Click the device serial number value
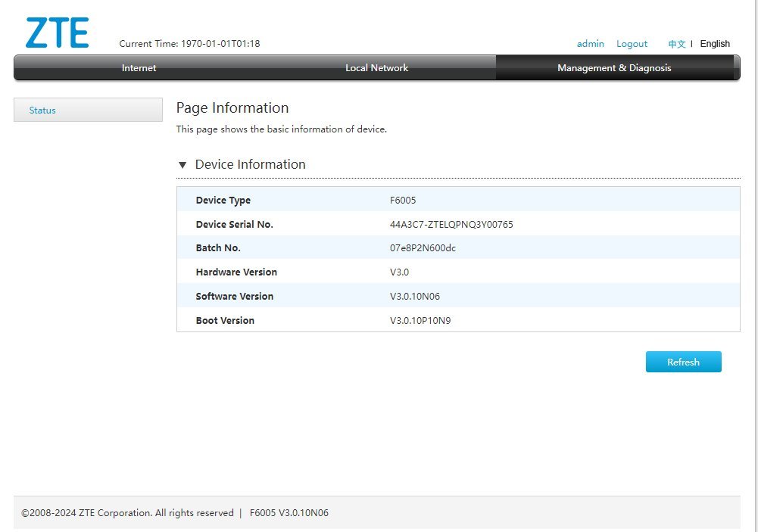The width and height of the screenshot is (758, 532). 451,225
